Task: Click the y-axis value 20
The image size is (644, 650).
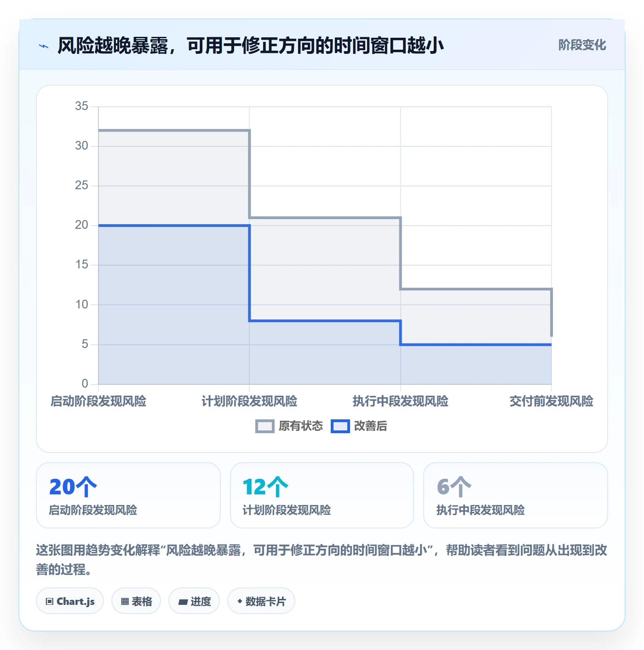Action: pyautogui.click(x=81, y=225)
